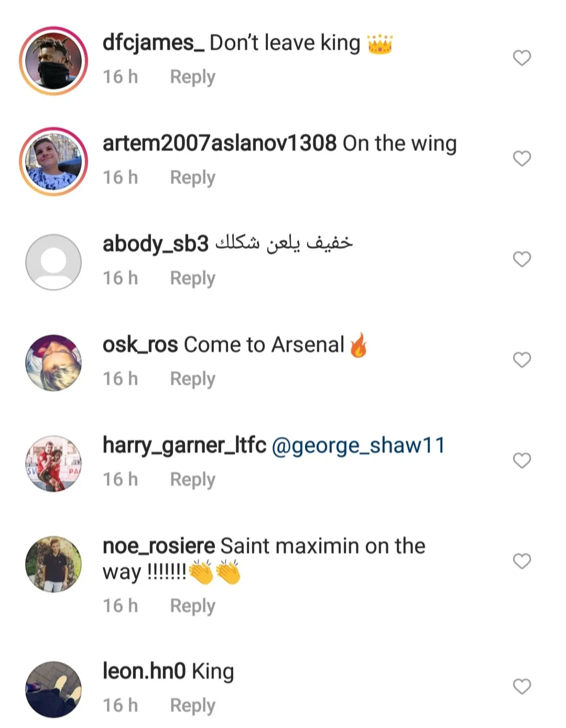Reply to dfcjames_ comment
The image size is (566, 728).
pyautogui.click(x=192, y=77)
